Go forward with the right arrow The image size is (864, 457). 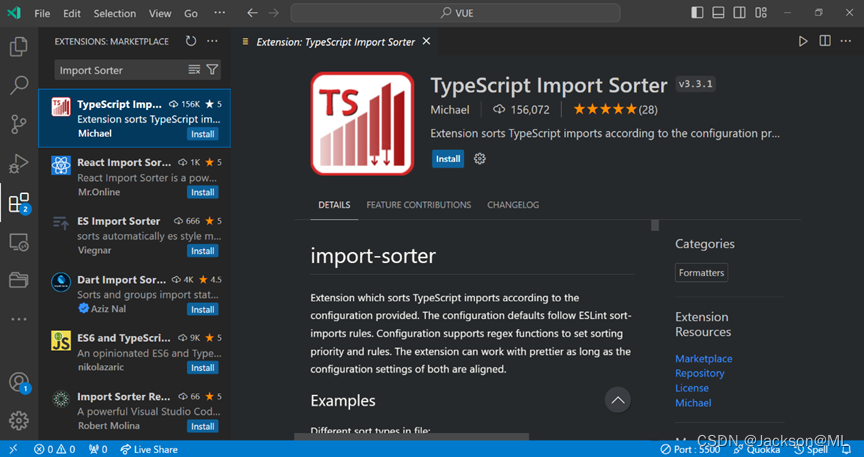(x=273, y=13)
